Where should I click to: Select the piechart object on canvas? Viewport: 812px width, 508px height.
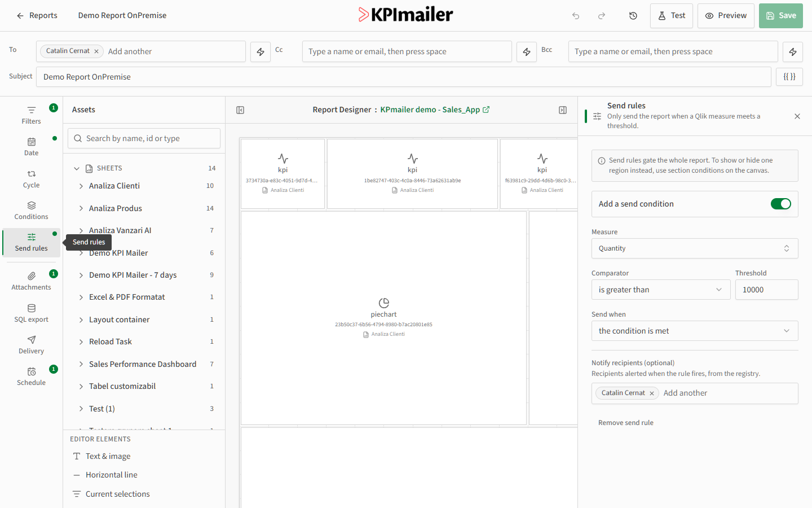click(x=384, y=318)
